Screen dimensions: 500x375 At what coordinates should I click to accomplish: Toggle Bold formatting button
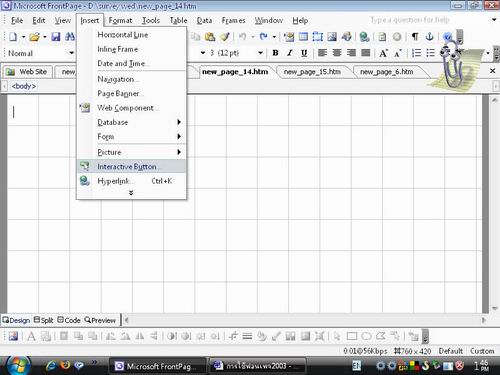coord(275,53)
